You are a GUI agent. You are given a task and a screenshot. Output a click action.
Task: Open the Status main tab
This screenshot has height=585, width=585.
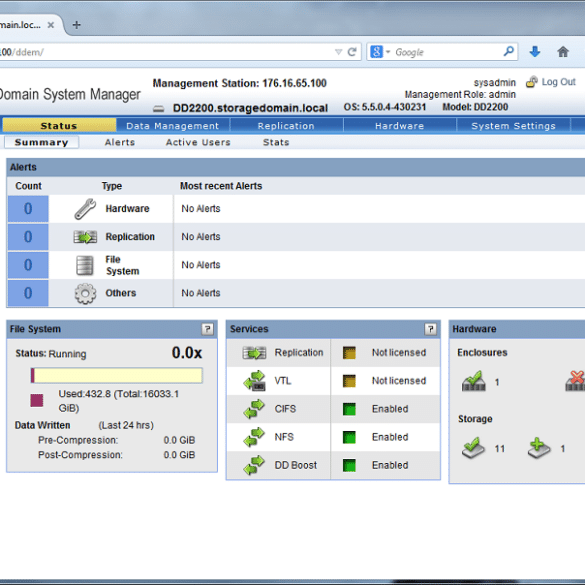coord(59,126)
